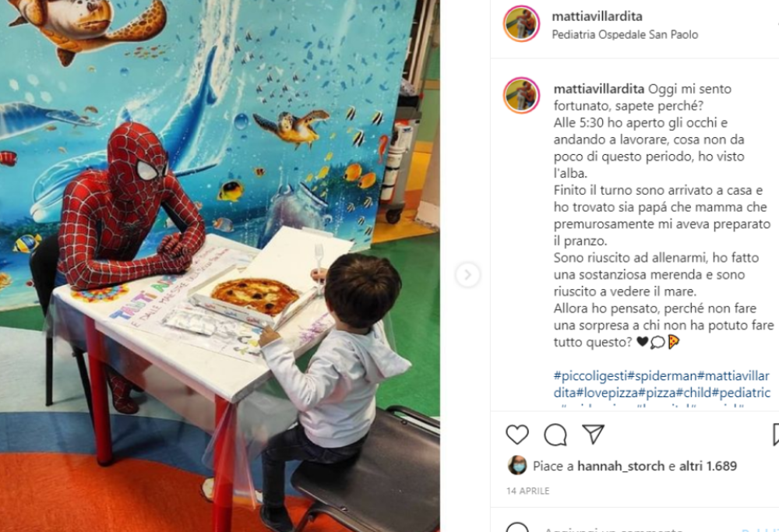Open hannah_storch's profile from likes line
This screenshot has height=532, width=779.
(x=621, y=466)
